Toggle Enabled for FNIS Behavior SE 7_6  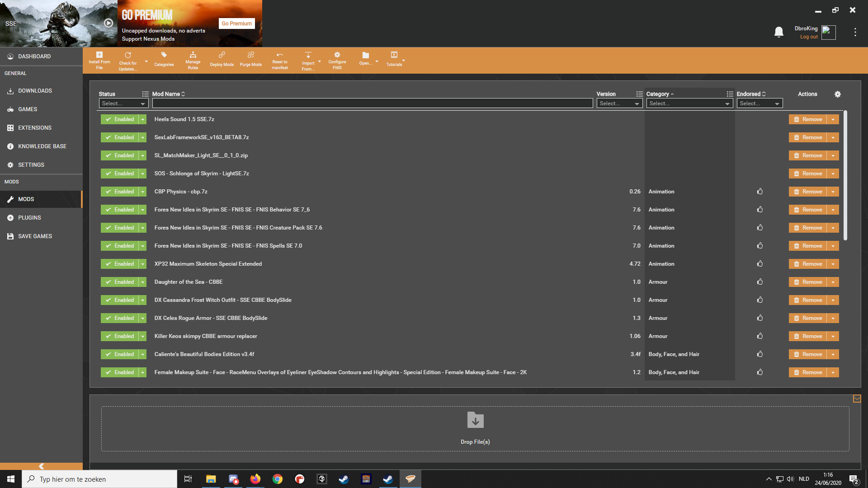120,210
